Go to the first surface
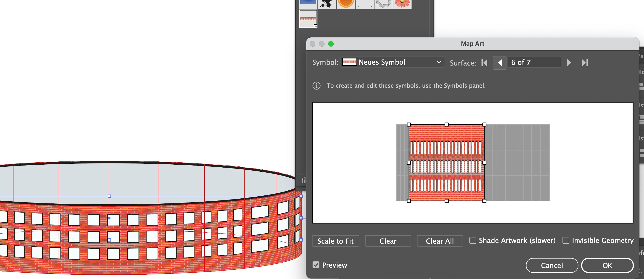The height and width of the screenshot is (279, 644). (x=484, y=63)
